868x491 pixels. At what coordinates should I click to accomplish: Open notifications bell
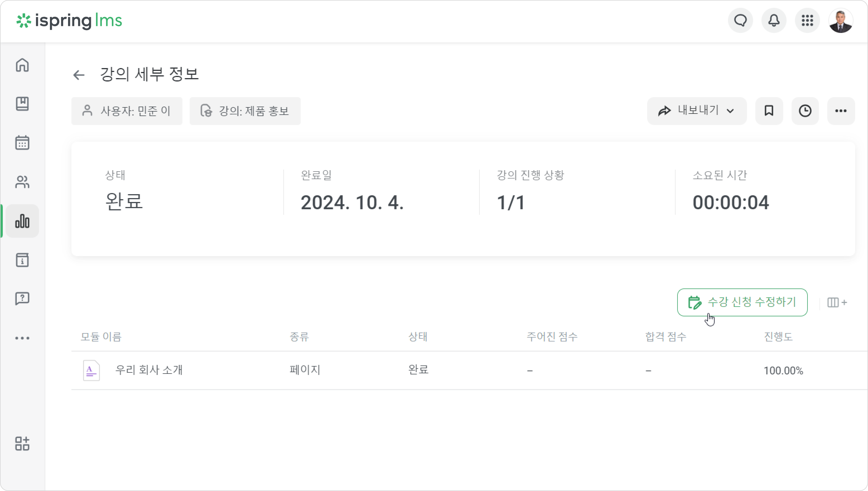(774, 21)
